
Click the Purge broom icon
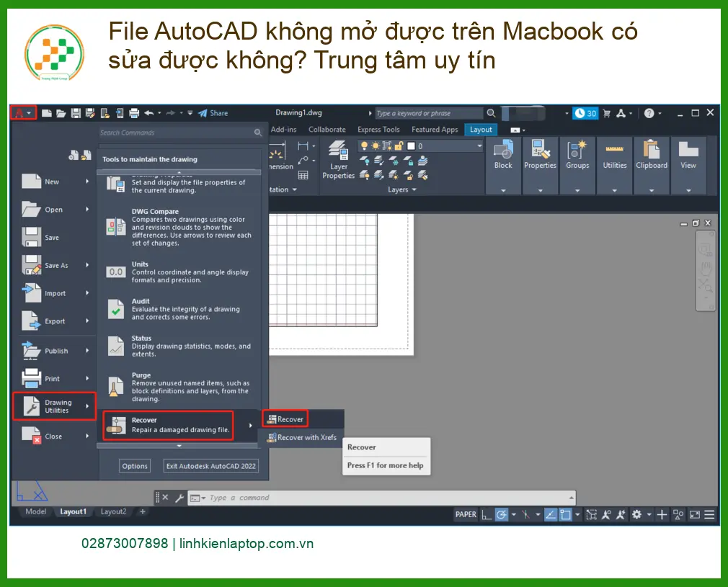click(x=115, y=387)
